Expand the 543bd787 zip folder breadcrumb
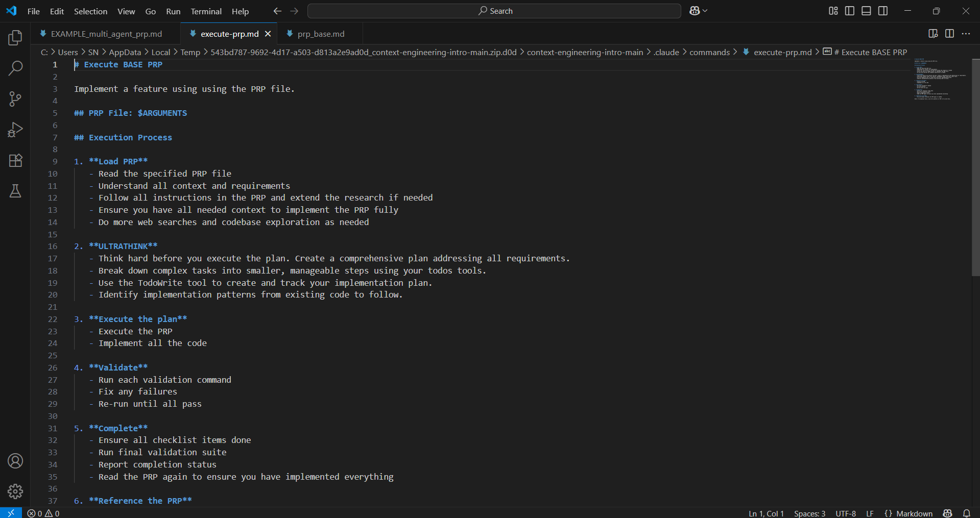980x518 pixels. (x=364, y=52)
